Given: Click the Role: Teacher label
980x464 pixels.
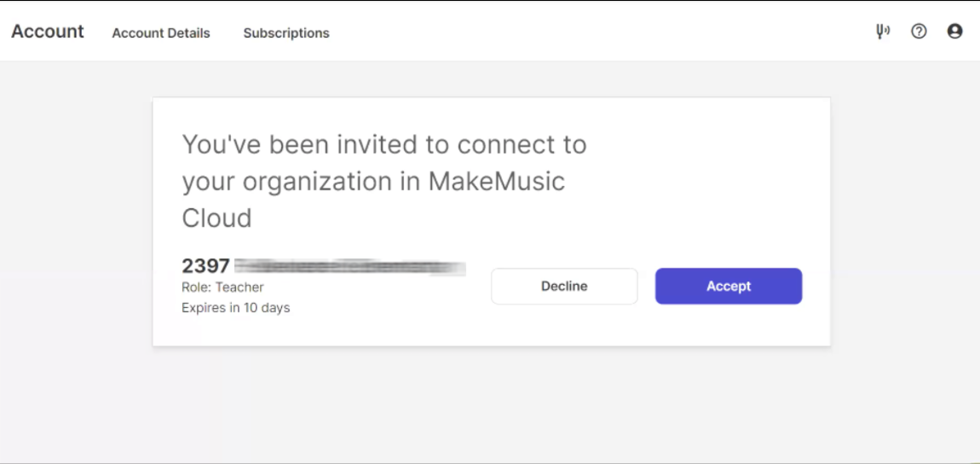Looking at the screenshot, I should (x=222, y=287).
